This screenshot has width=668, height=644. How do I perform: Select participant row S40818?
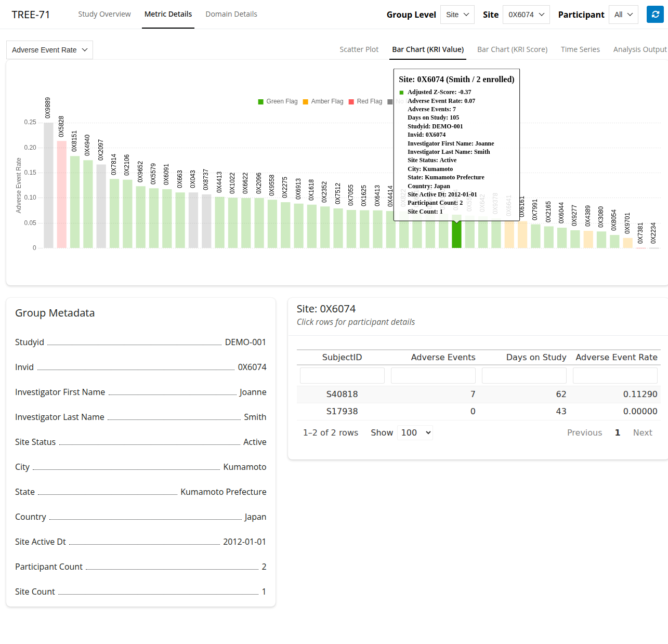pyautogui.click(x=342, y=394)
